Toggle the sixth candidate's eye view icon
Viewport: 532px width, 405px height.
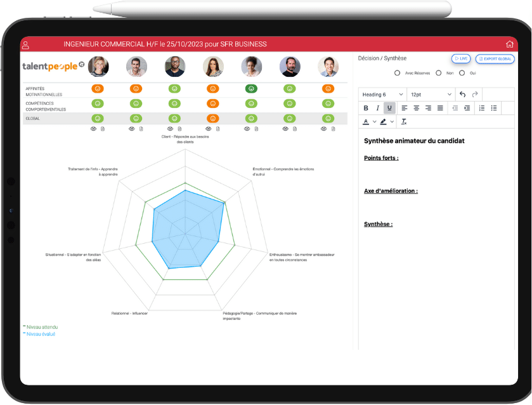click(x=285, y=129)
